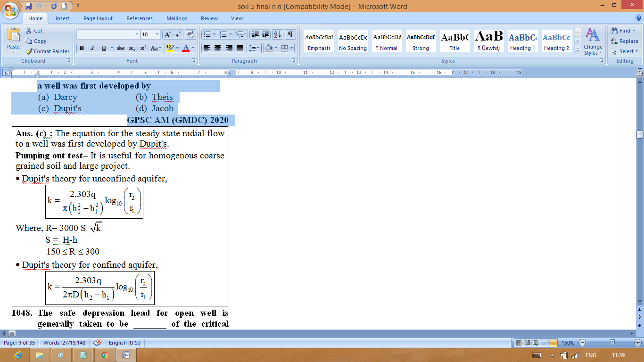Image resolution: width=644 pixels, height=362 pixels.
Task: Switch to the Mailings tab
Action: [177, 18]
